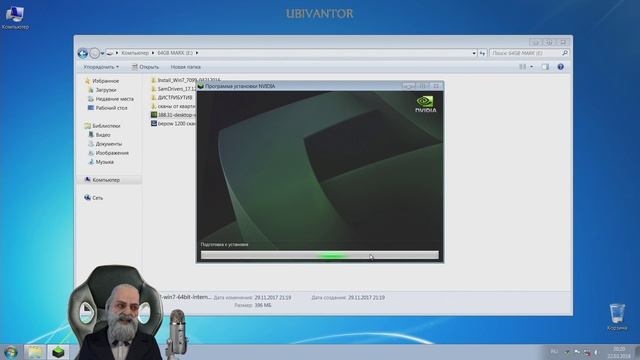Open the Изображения library
This screenshot has width=640, height=360.
pyautogui.click(x=112, y=153)
